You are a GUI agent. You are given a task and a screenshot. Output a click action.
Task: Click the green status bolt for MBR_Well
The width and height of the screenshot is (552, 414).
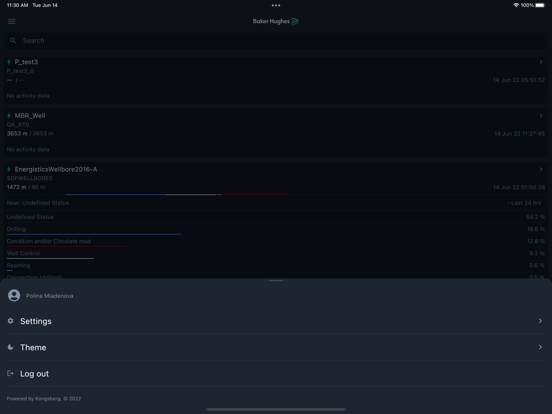pyautogui.click(x=9, y=115)
